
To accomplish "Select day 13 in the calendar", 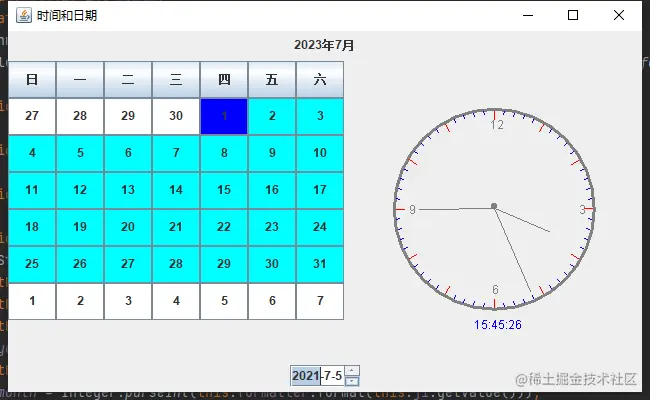I will pyautogui.click(x=128, y=190).
